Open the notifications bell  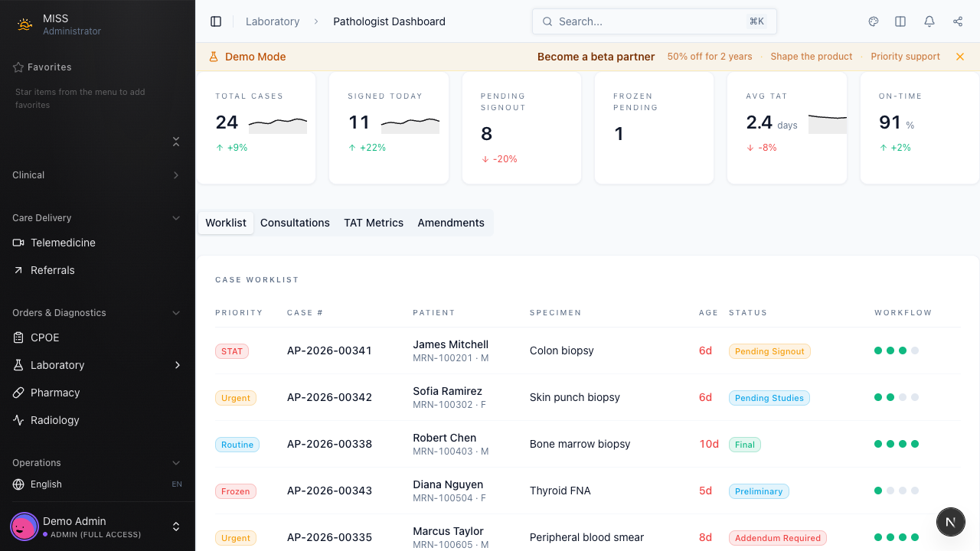(x=929, y=21)
